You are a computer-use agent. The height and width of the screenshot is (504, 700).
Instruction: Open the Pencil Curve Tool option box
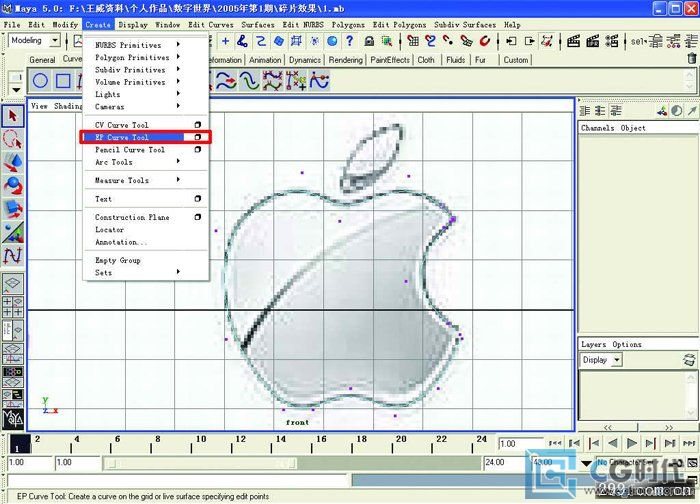pyautogui.click(x=197, y=150)
